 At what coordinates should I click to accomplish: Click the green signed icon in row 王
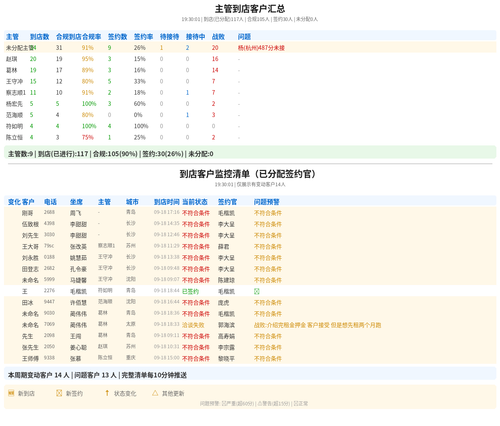pos(257,291)
